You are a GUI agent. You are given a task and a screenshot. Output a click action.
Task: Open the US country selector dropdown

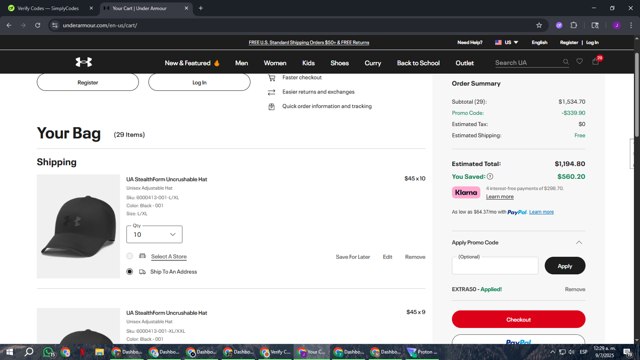[507, 42]
